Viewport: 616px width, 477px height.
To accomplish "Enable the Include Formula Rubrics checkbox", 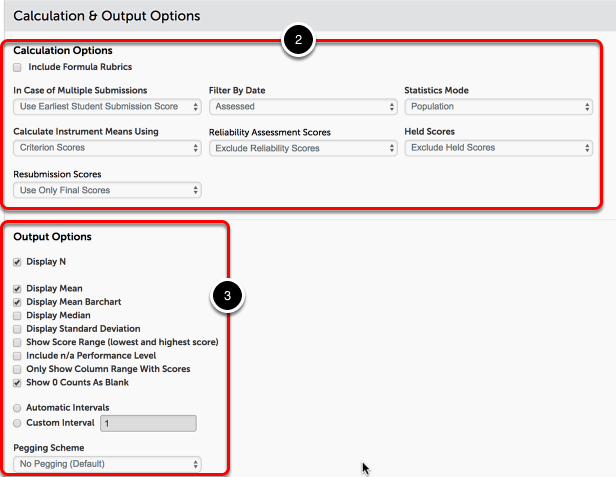I will (17, 68).
